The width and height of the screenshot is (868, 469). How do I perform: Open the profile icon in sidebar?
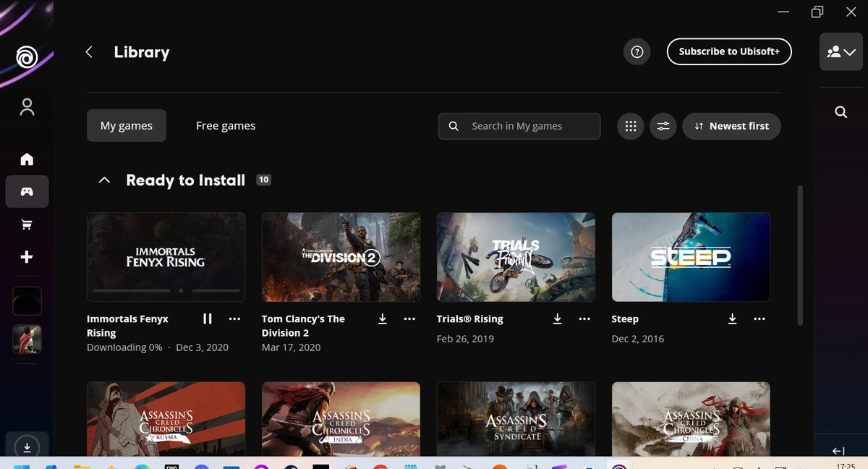click(x=27, y=108)
